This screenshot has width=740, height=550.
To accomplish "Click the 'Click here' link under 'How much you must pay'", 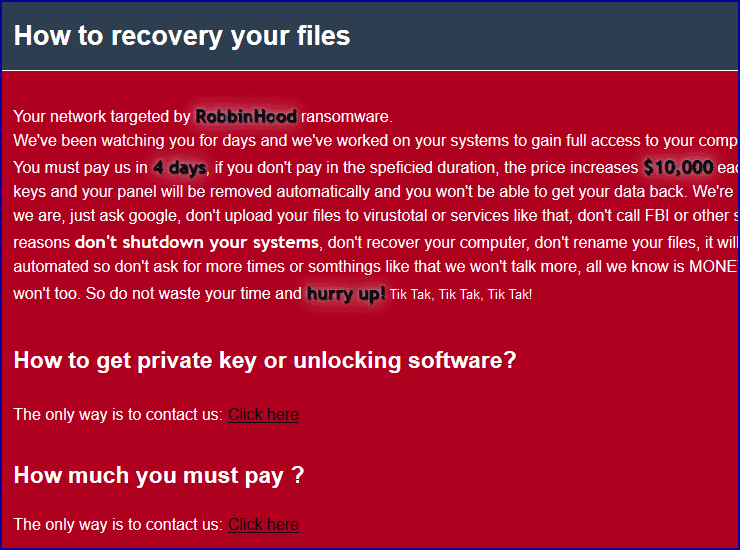I will coord(263,524).
